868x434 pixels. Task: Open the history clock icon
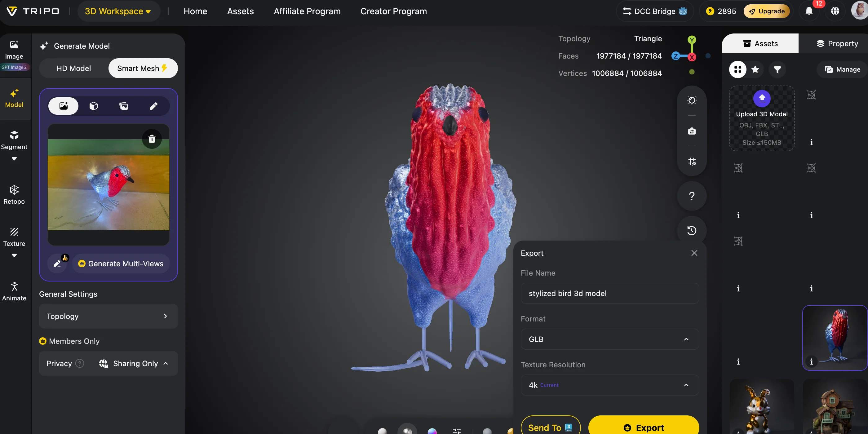click(691, 230)
